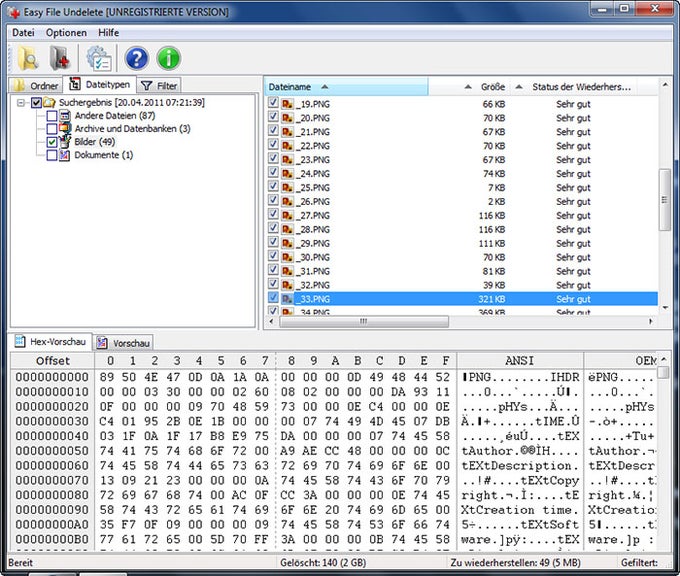680x576 pixels.
Task: Click the Bereit status text
Action: tap(20, 563)
